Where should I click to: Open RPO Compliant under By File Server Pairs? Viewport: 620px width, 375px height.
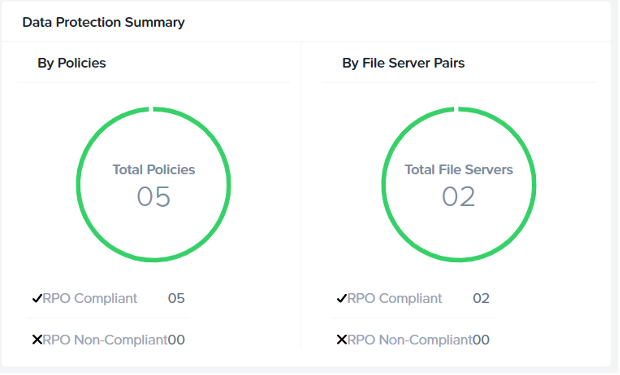(x=395, y=298)
